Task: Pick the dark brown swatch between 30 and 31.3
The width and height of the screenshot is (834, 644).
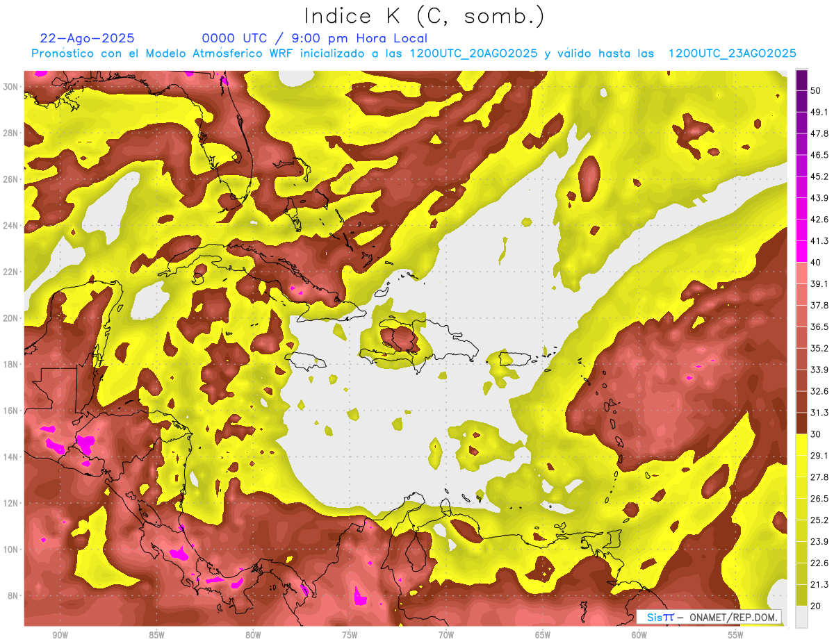Action: (801, 423)
